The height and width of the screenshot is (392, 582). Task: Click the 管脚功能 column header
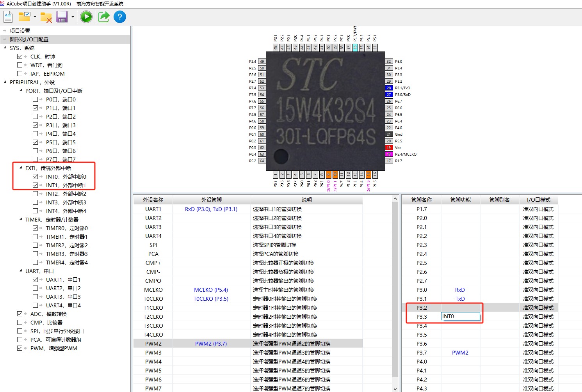[461, 200]
